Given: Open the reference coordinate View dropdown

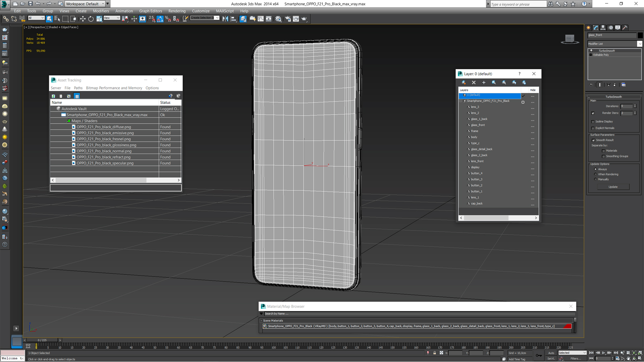Looking at the screenshot, I should click(x=112, y=18).
